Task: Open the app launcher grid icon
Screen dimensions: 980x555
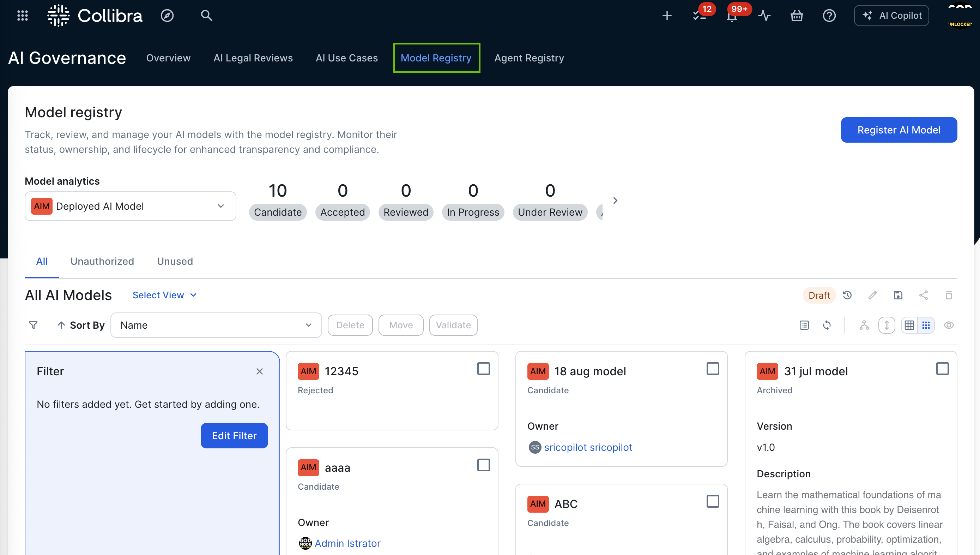Action: (23, 16)
